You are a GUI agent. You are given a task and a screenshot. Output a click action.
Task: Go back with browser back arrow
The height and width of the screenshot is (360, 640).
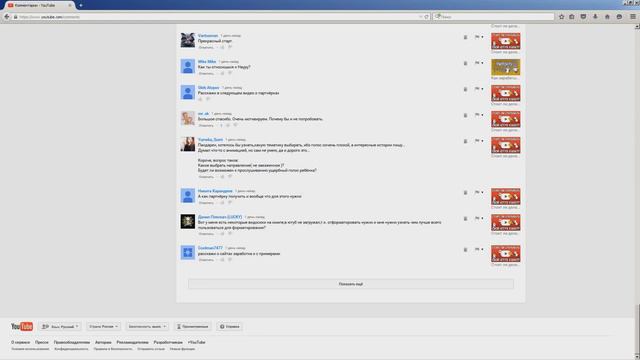(x=7, y=17)
